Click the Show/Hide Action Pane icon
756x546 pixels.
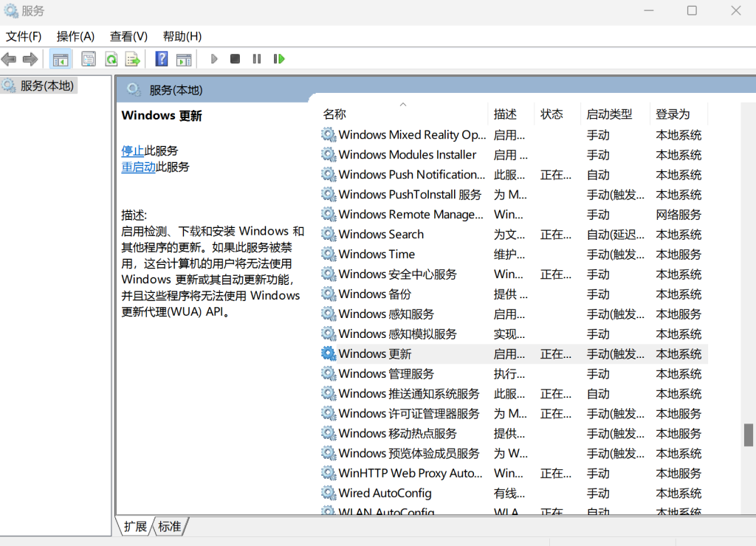coord(184,59)
